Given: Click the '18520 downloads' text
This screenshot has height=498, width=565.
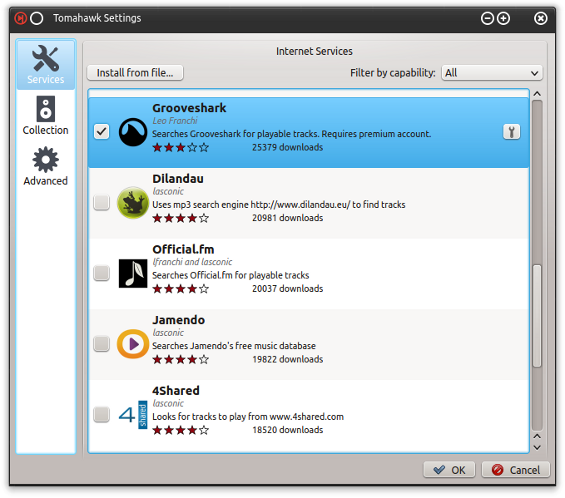Looking at the screenshot, I should tap(287, 430).
